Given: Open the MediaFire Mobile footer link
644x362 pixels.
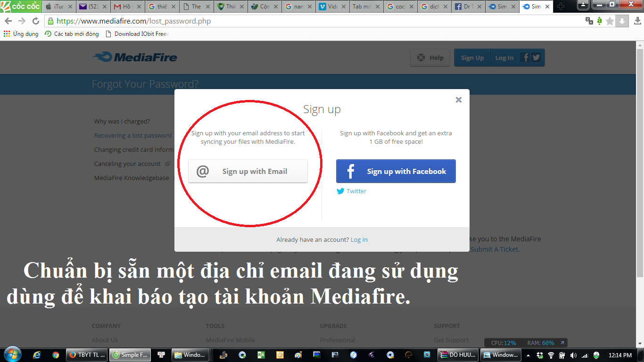Looking at the screenshot, I should 231,340.
